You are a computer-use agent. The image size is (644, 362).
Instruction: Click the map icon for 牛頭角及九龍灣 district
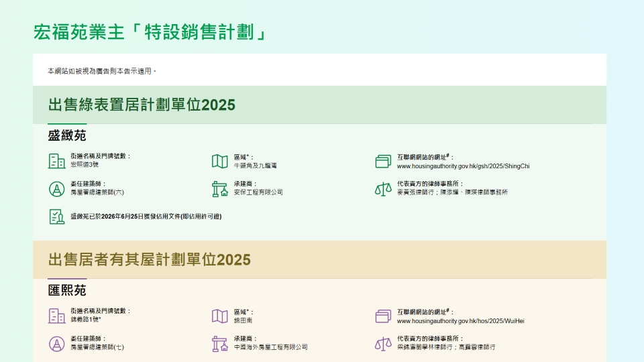click(220, 162)
